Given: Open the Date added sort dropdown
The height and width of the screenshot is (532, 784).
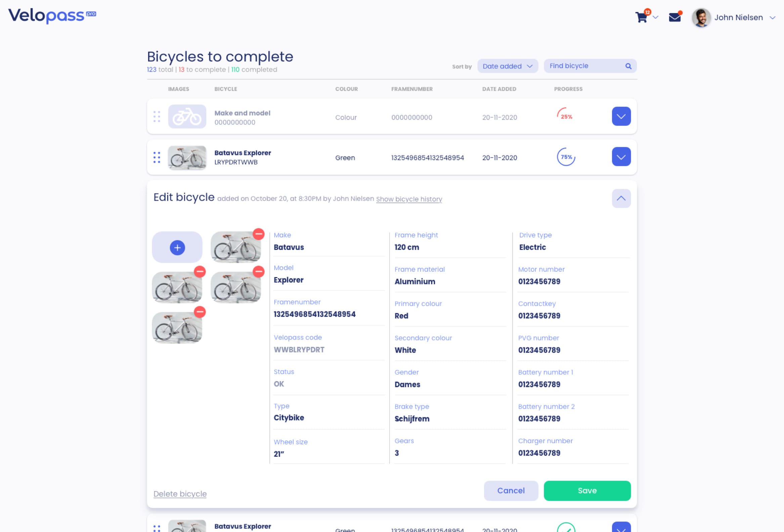Looking at the screenshot, I should [507, 66].
